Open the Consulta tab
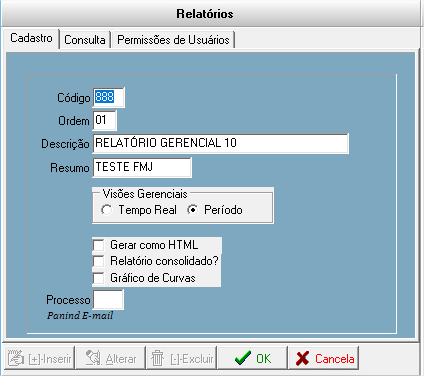This screenshot has width=424, height=376. (85, 40)
